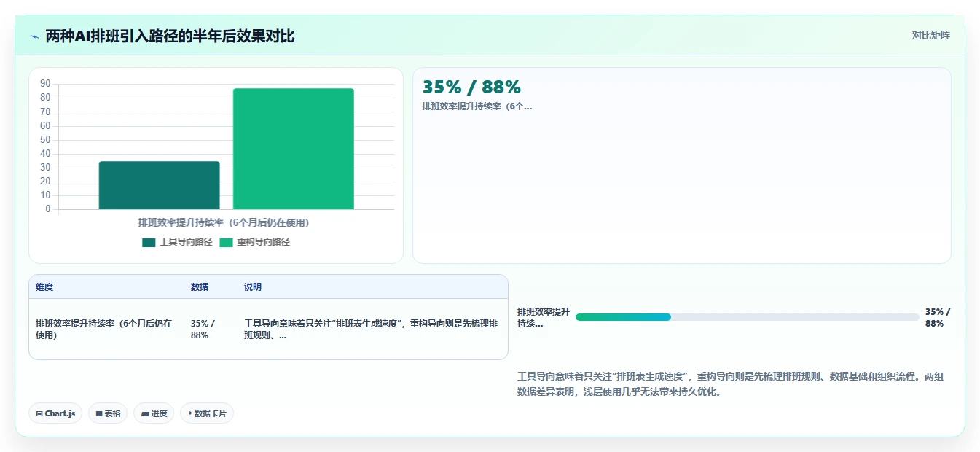The width and height of the screenshot is (980, 452).
Task: Click the title 两种AI排班引入路径的半年后效果对比
Action: [x=170, y=36]
